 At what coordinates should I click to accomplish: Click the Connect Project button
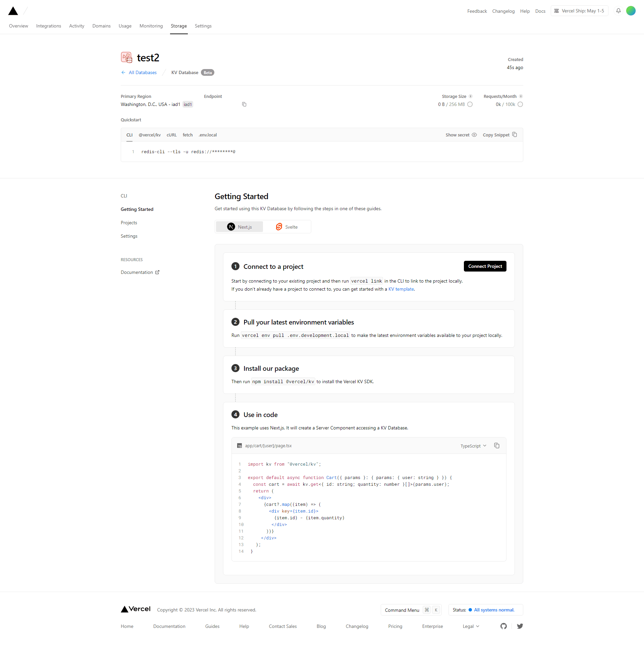(x=485, y=266)
